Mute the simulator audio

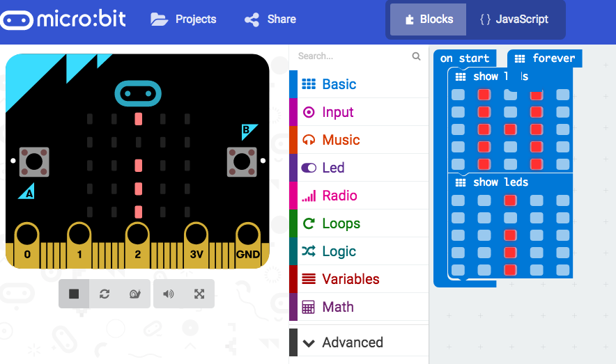click(169, 294)
